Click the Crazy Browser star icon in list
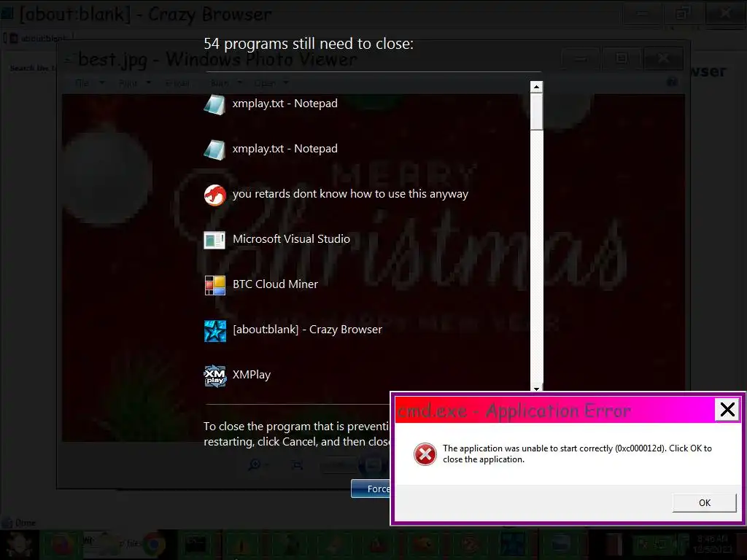Viewport: 747px width, 560px height. click(x=215, y=330)
